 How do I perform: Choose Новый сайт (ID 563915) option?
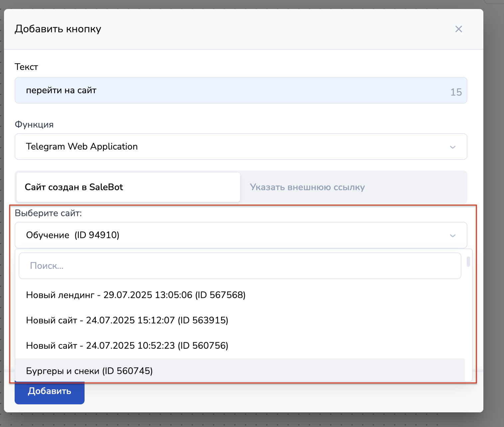pyautogui.click(x=127, y=320)
